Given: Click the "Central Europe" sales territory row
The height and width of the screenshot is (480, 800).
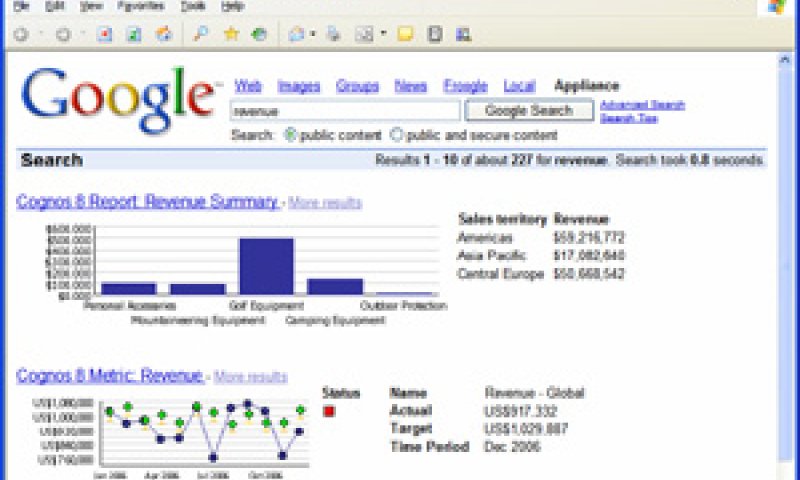Looking at the screenshot, I should (x=541, y=274).
